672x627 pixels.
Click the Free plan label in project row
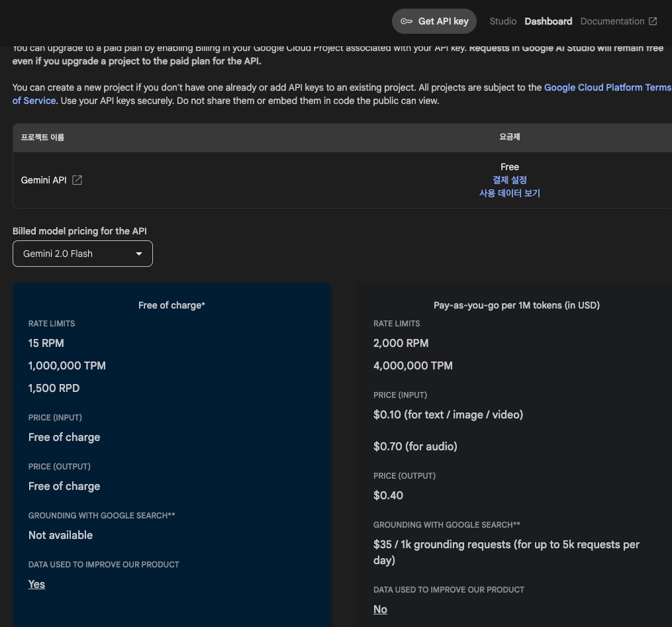[510, 167]
